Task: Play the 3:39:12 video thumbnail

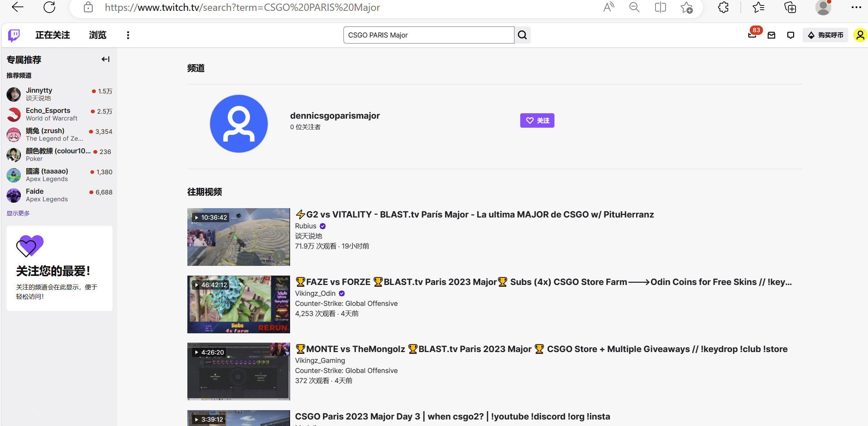Action: point(239,418)
